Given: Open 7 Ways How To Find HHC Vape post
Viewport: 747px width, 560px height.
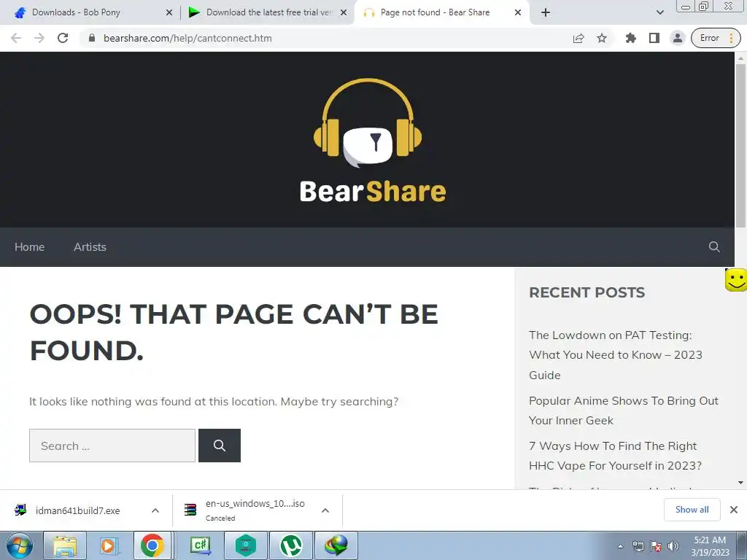Looking at the screenshot, I should tap(615, 456).
